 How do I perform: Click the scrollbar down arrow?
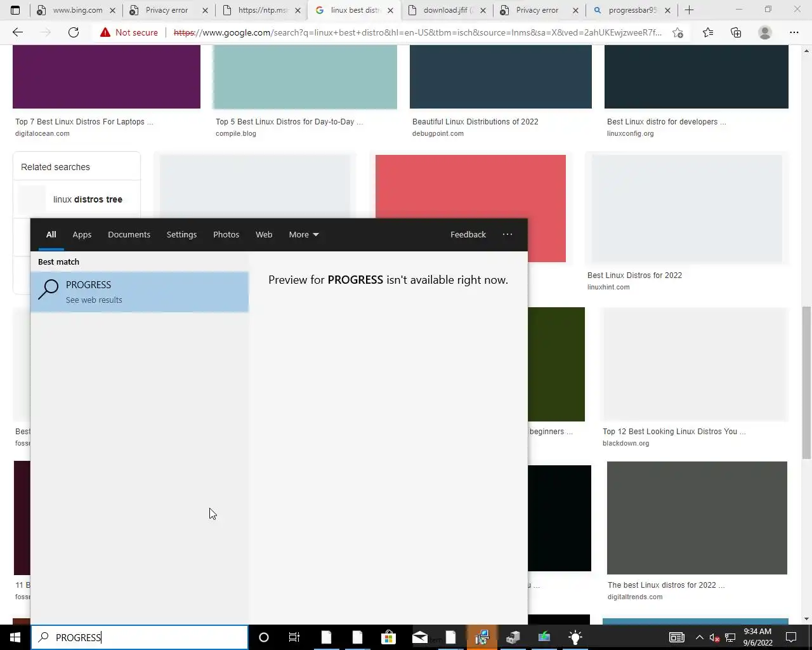coord(806,619)
